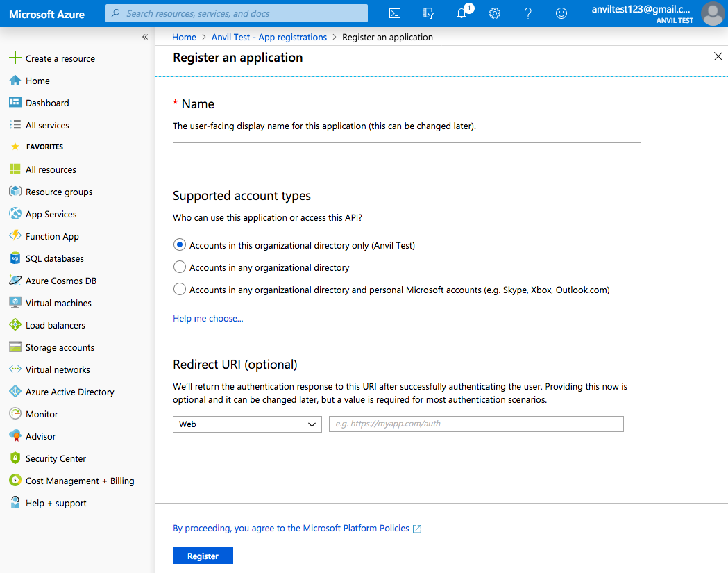The width and height of the screenshot is (728, 573).
Task: Open the Microsoft Platform Policies link
Action: tap(355, 528)
